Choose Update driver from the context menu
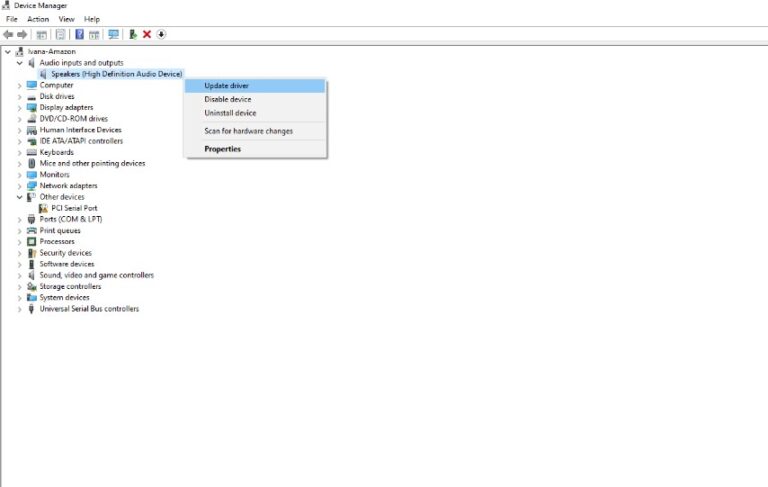Image resolution: width=768 pixels, height=487 pixels. point(227,86)
